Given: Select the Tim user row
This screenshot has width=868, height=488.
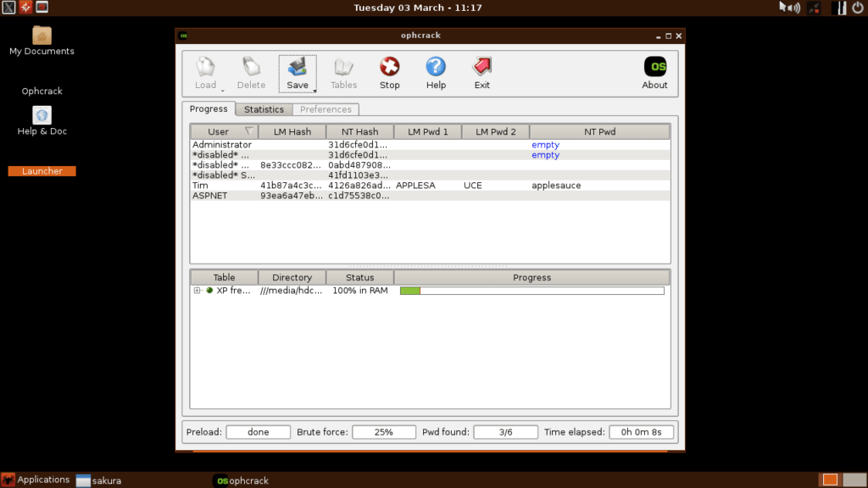Looking at the screenshot, I should (430, 186).
